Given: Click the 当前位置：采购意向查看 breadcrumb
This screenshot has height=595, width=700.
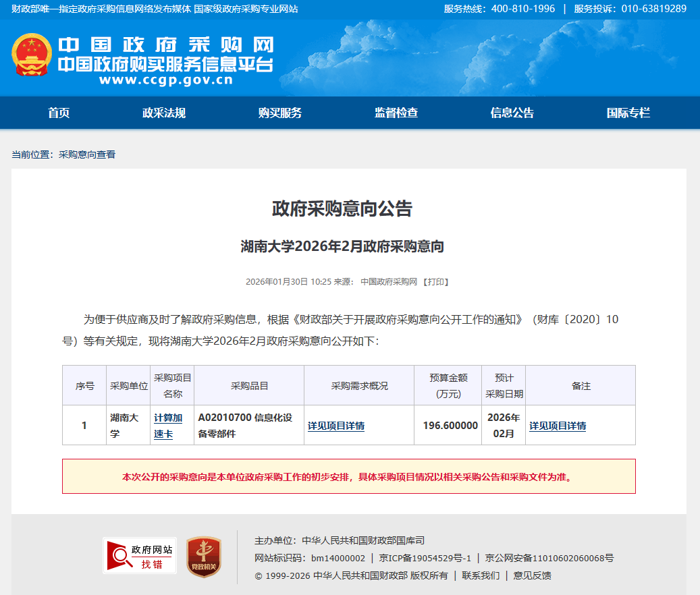Looking at the screenshot, I should (63, 154).
